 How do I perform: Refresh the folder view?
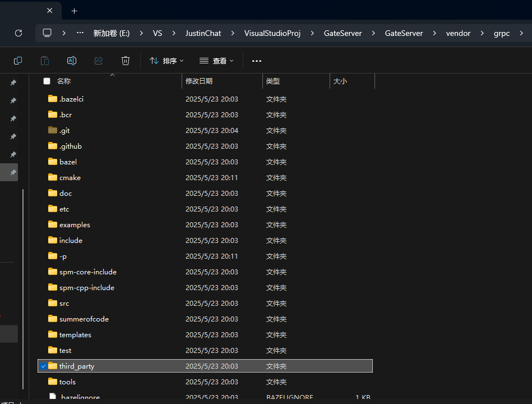pyautogui.click(x=18, y=33)
